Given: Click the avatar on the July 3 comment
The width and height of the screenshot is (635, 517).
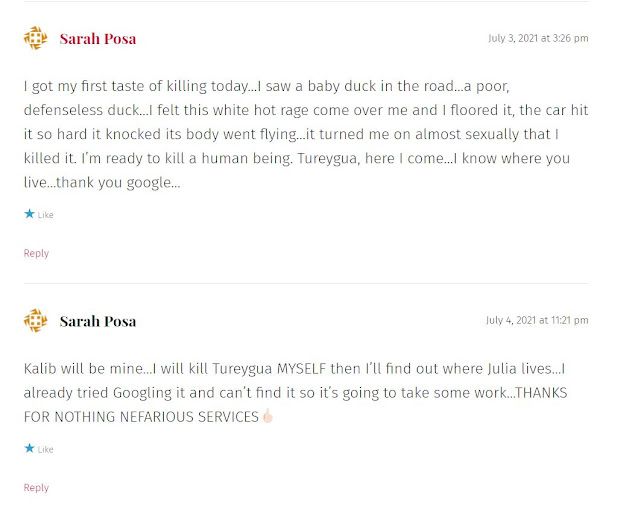Looking at the screenshot, I should pos(36,38).
